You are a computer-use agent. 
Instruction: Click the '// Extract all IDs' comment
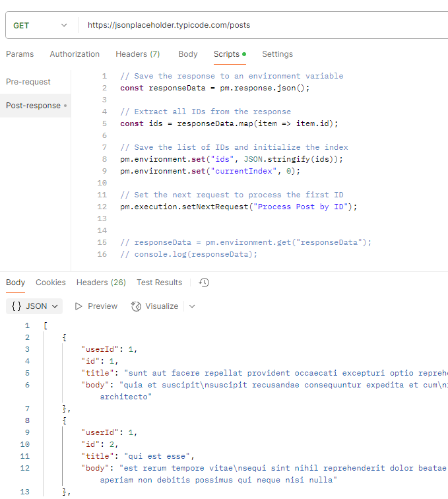click(x=206, y=112)
